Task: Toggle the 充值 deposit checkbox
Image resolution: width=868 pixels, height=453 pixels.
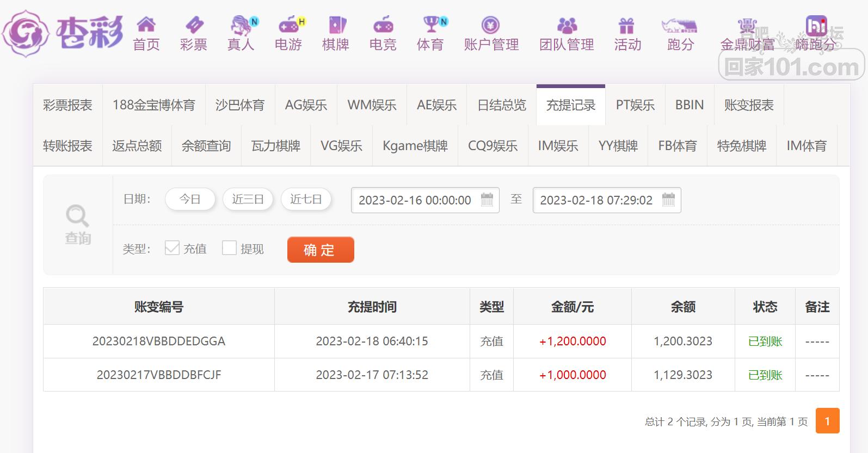Action: pyautogui.click(x=172, y=248)
